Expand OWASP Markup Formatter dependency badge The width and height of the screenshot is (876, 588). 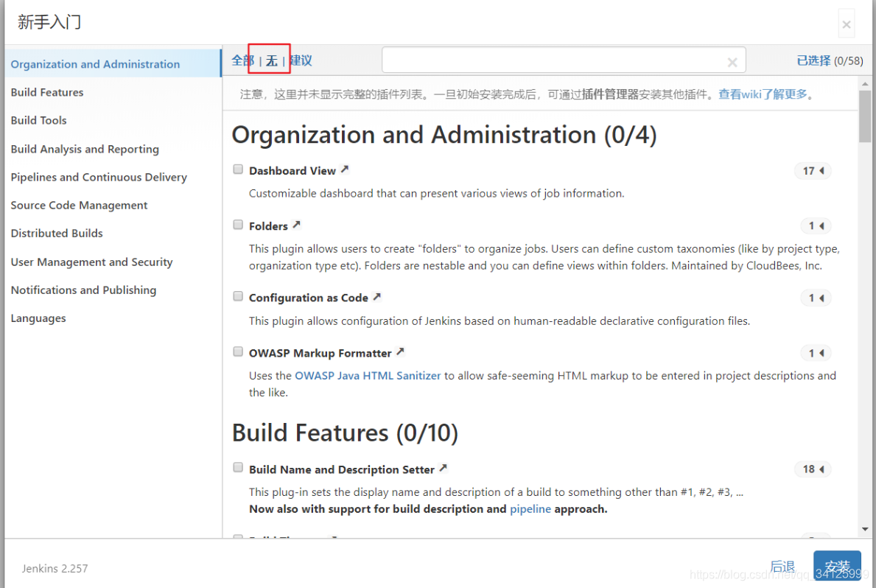pos(816,353)
